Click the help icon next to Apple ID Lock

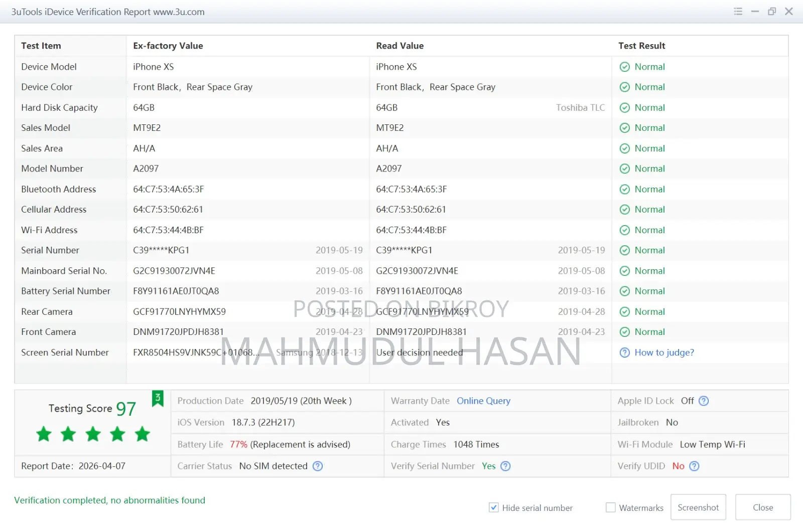pos(704,401)
